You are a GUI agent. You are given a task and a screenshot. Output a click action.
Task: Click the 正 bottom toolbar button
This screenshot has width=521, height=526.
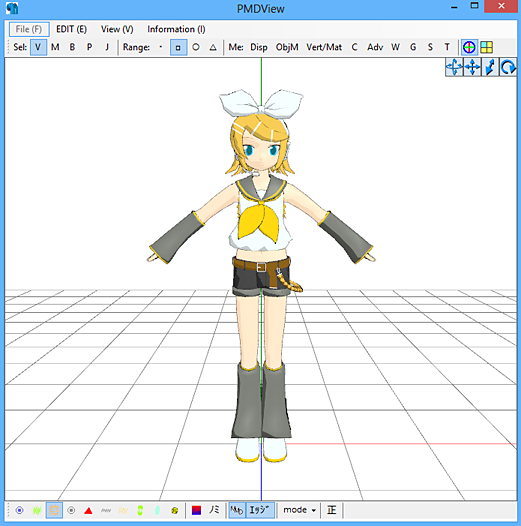331,510
